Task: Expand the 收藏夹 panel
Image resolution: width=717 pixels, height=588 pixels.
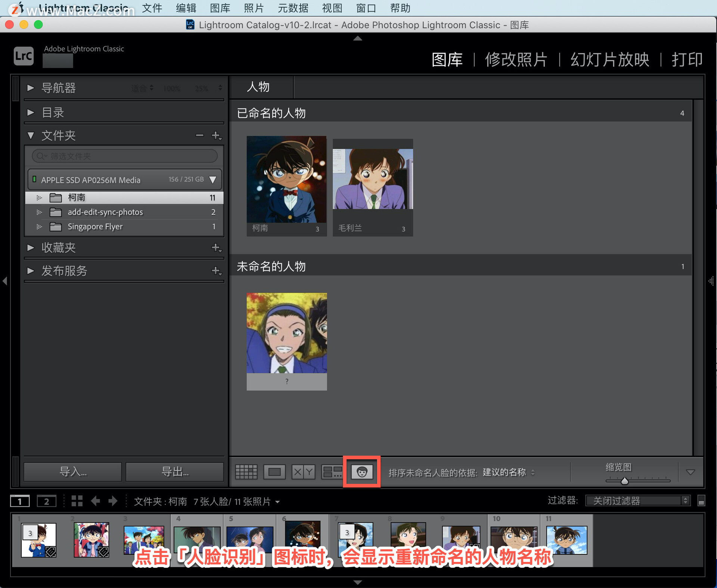Action: click(x=31, y=248)
